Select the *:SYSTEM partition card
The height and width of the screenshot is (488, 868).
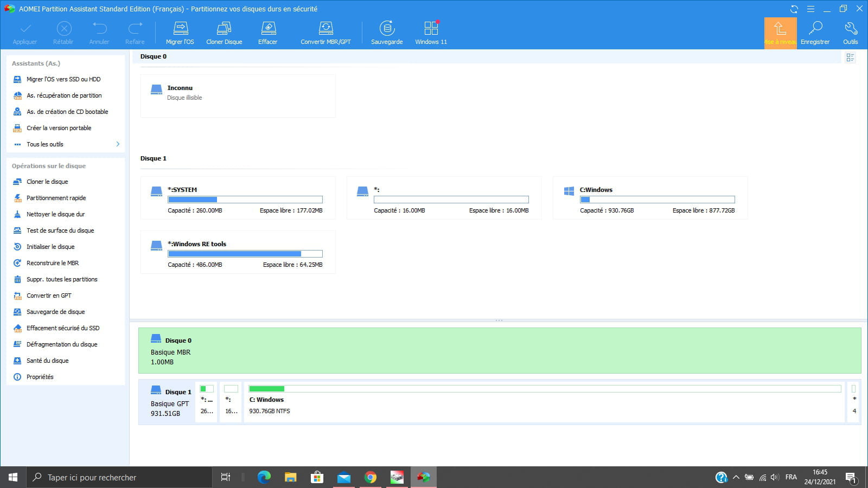pos(238,198)
